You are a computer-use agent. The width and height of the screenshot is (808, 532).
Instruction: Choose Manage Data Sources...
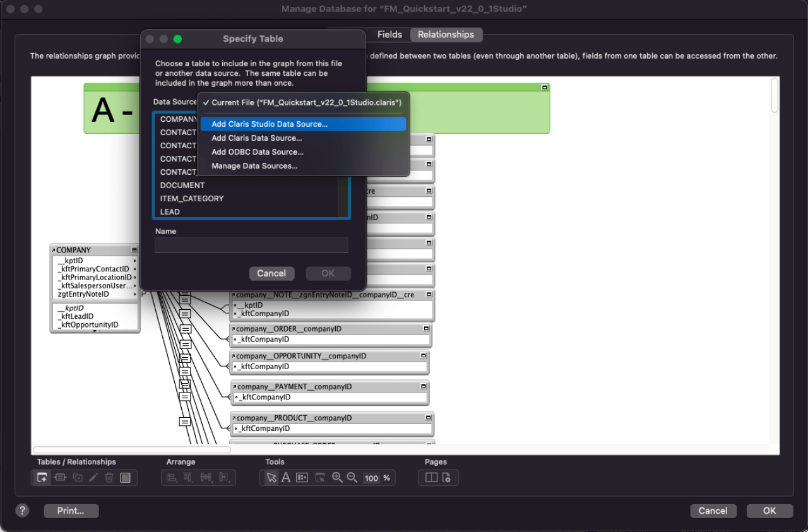tap(303, 166)
